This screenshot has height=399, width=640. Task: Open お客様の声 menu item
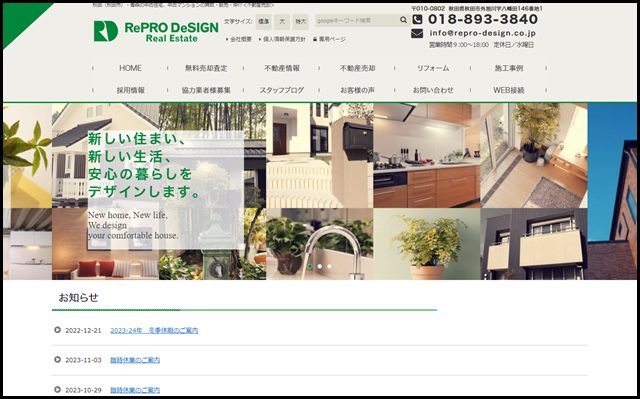(357, 90)
